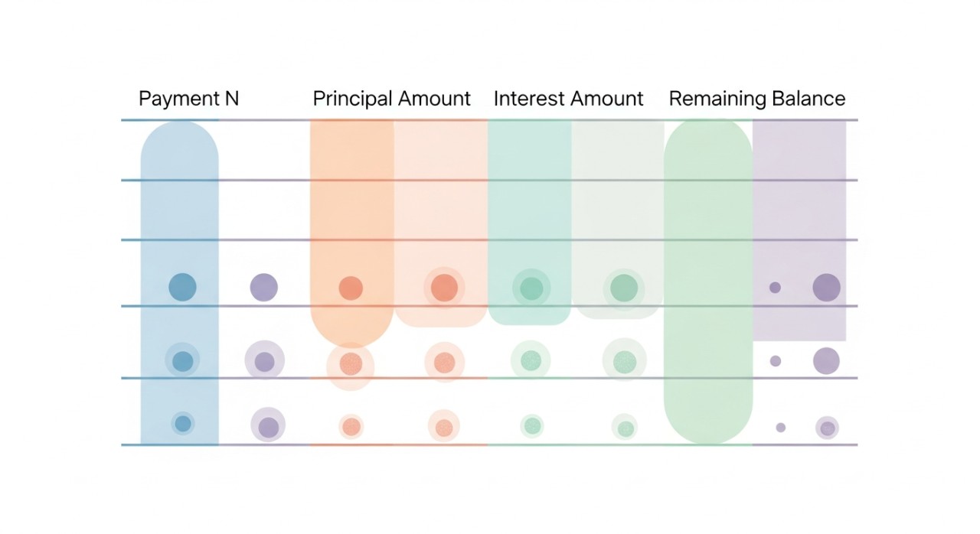This screenshot has height=534, width=980.
Task: Click the tiny purple dot in the top row
Action: tap(775, 288)
